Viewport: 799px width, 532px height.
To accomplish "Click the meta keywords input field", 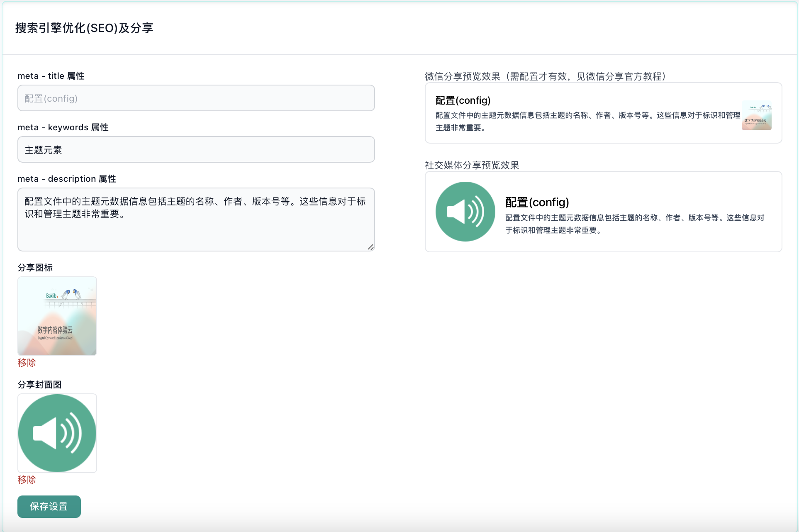I will 196,150.
